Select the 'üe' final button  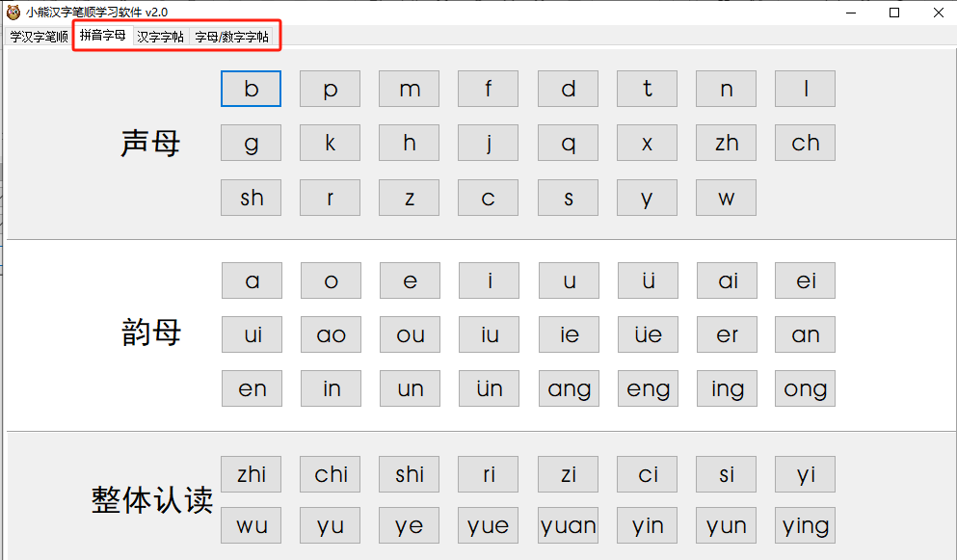tap(648, 334)
